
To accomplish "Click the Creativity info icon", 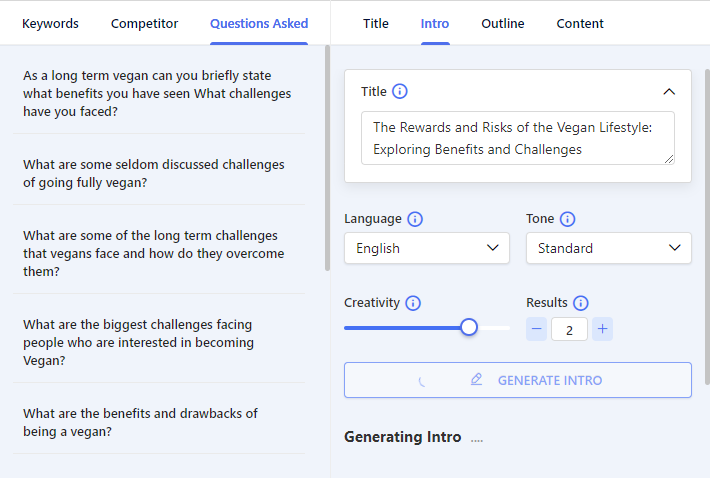I will click(413, 303).
